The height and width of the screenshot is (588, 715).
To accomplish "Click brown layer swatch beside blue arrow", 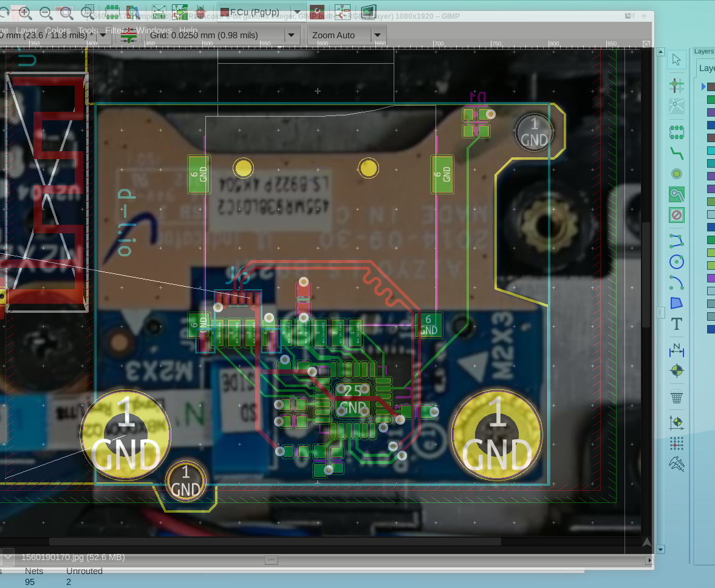I will [x=711, y=87].
